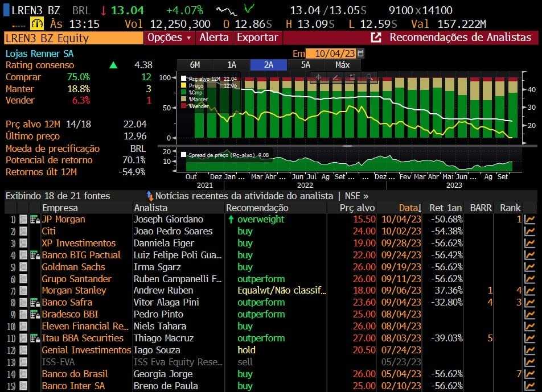Open JP Morgan's report document icon
The height and width of the screenshot is (392, 542).
point(23,219)
